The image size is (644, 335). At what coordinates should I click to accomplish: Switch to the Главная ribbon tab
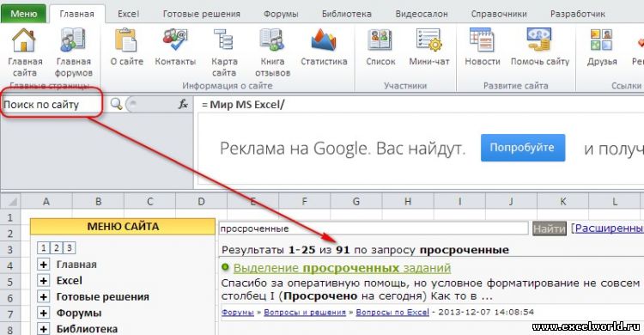[x=76, y=14]
